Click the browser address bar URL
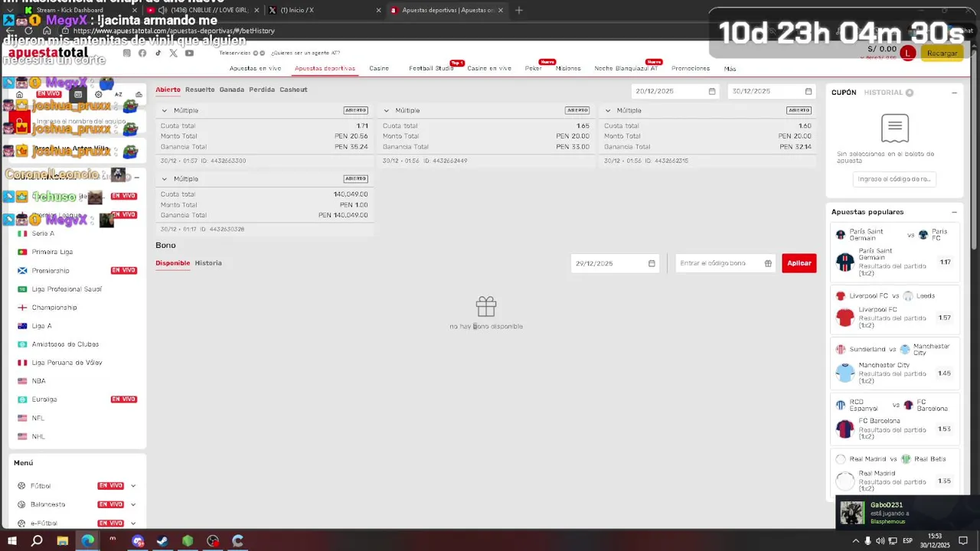 [174, 31]
